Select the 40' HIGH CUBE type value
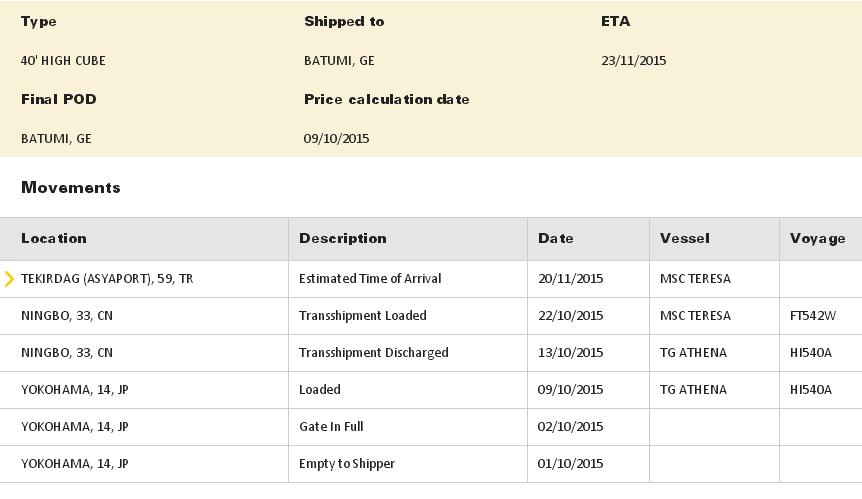 click(x=63, y=61)
